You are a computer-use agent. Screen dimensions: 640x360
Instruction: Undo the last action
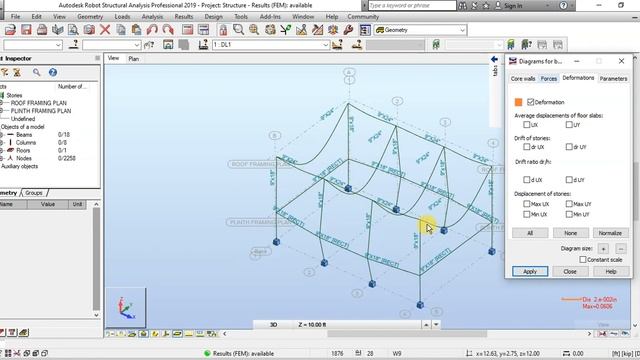coord(152,30)
